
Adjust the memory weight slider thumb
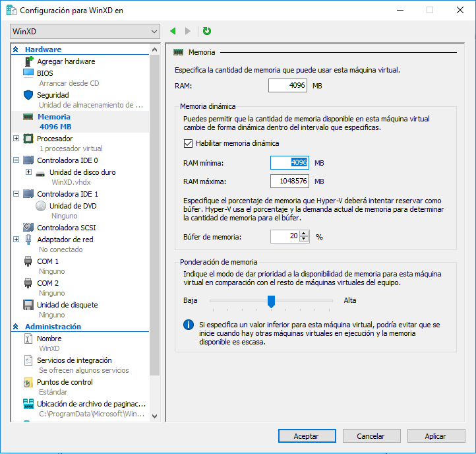click(271, 302)
